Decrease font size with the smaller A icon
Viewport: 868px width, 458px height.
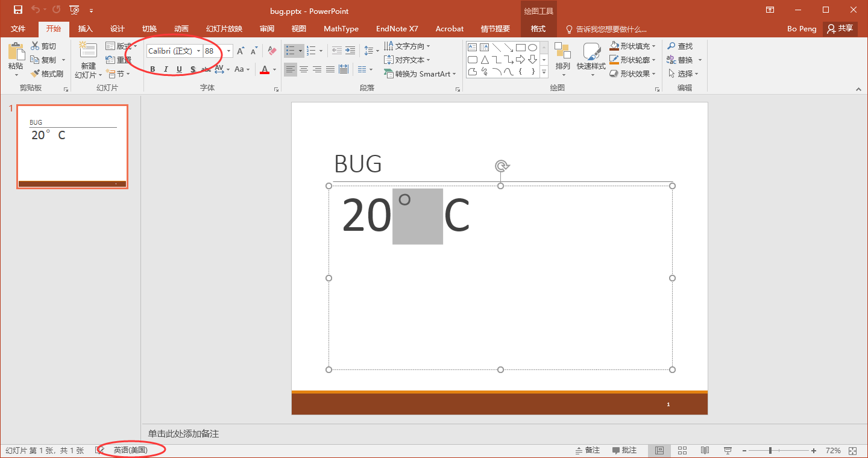tap(254, 51)
